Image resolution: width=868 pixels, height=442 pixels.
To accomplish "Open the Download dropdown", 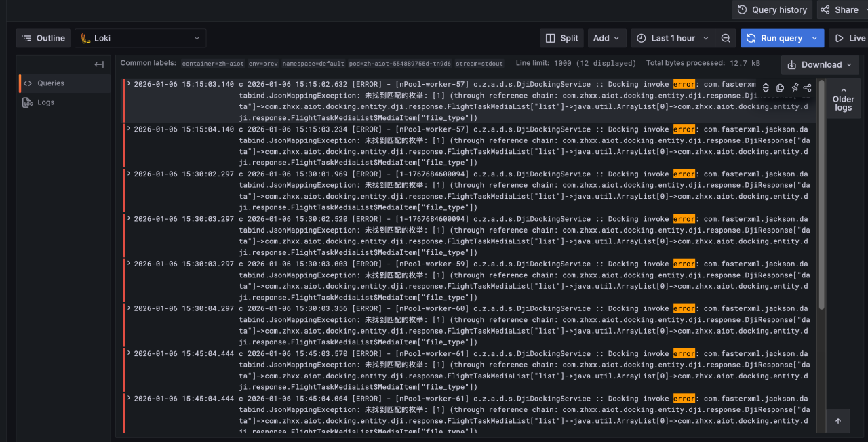I will pyautogui.click(x=820, y=65).
